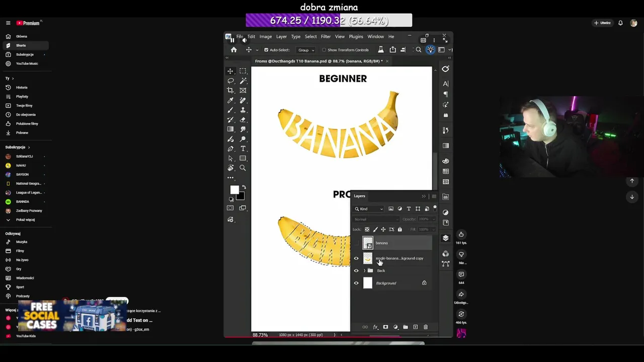
Task: Open the search magnifier in options bar
Action: tap(418, 50)
